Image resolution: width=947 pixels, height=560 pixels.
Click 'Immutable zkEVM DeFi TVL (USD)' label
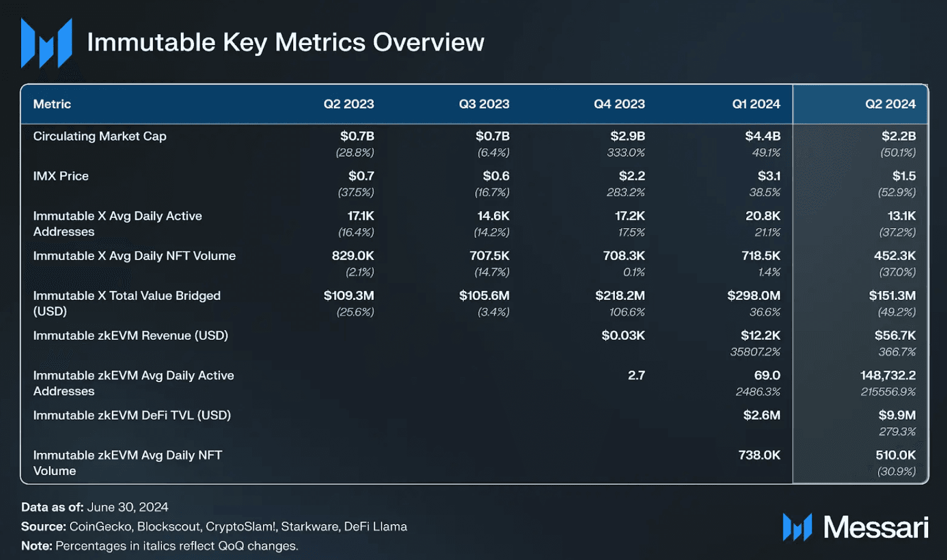[x=132, y=415]
